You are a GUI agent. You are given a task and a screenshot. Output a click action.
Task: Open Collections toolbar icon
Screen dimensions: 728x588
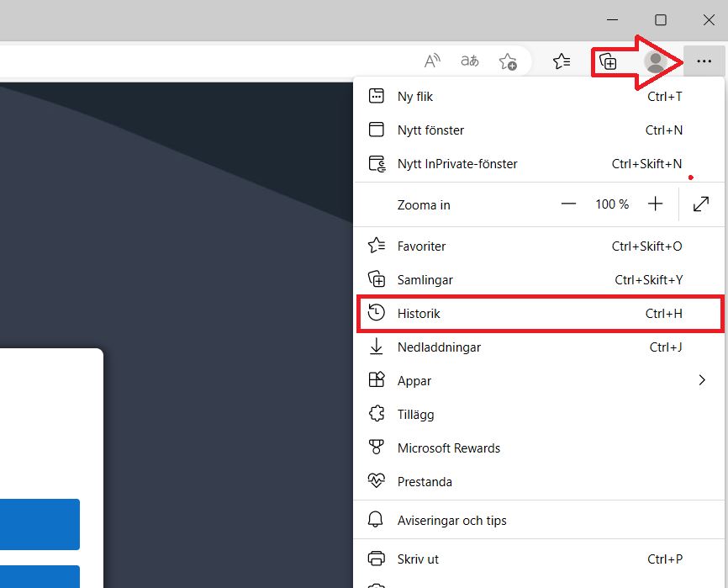point(608,61)
